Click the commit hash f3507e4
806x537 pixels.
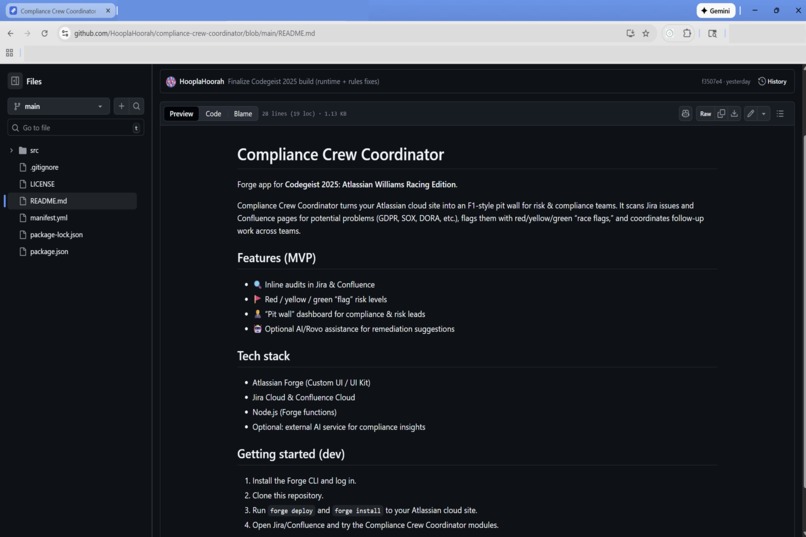[711, 81]
